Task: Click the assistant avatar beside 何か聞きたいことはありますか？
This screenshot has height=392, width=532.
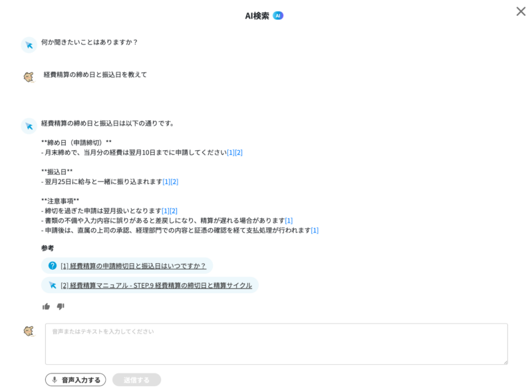Action: 29,45
